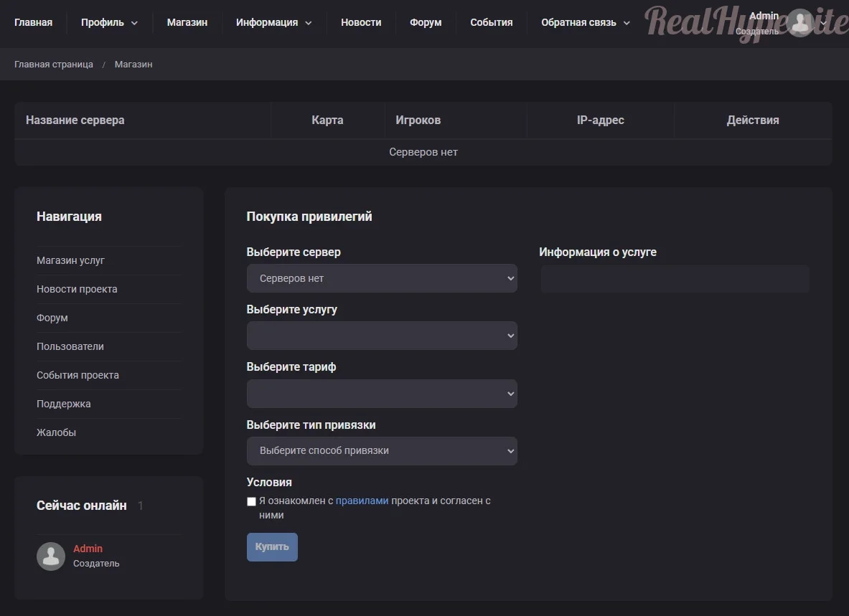Image resolution: width=849 pixels, height=616 pixels.
Task: Open Форум in the top navigation bar
Action: pyautogui.click(x=426, y=23)
